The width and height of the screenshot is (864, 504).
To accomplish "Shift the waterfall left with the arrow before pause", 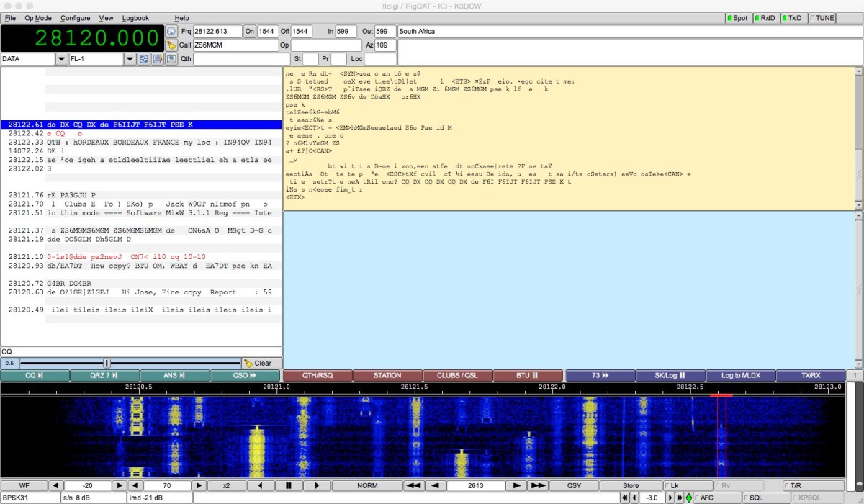I will (x=261, y=485).
